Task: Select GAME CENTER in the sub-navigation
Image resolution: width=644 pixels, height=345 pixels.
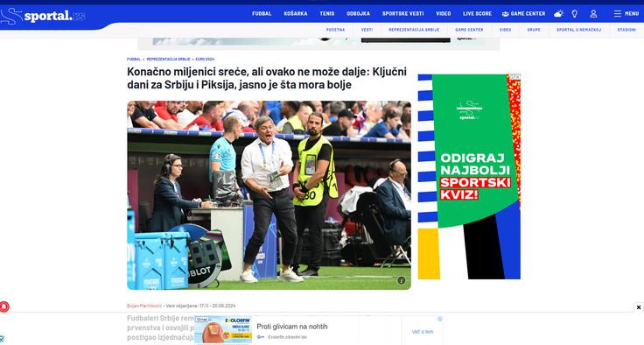Action: coord(469,30)
